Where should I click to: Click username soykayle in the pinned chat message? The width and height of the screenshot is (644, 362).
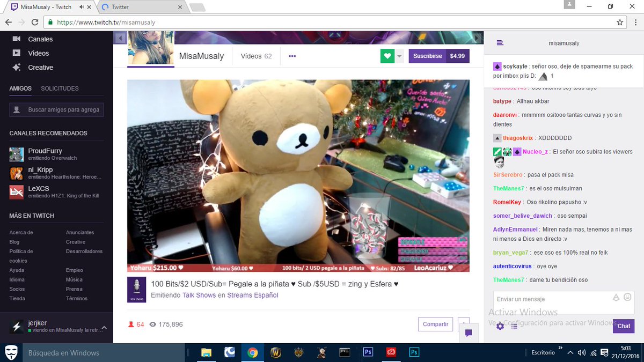point(515,67)
